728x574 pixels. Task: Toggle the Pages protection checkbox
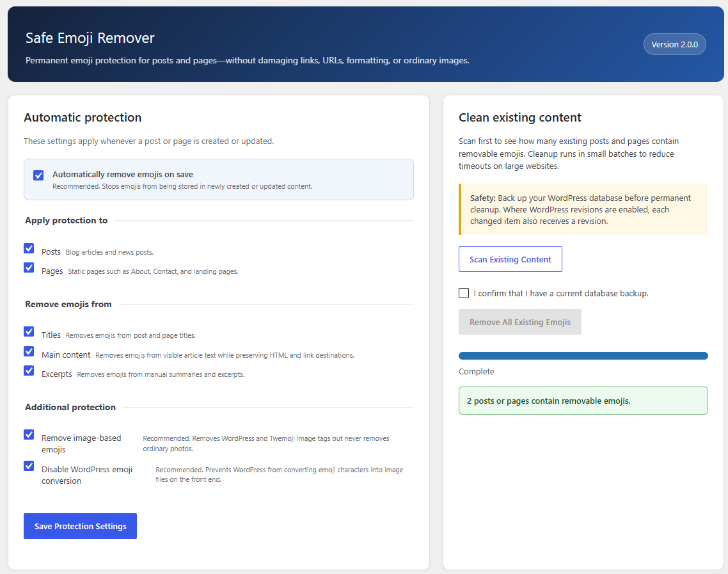coord(29,267)
